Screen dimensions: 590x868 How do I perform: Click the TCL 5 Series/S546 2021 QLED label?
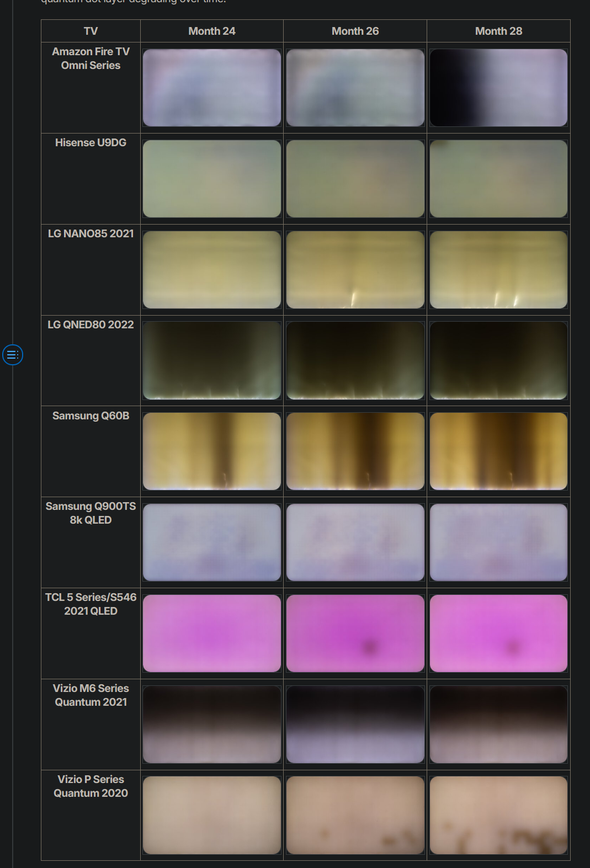(91, 604)
